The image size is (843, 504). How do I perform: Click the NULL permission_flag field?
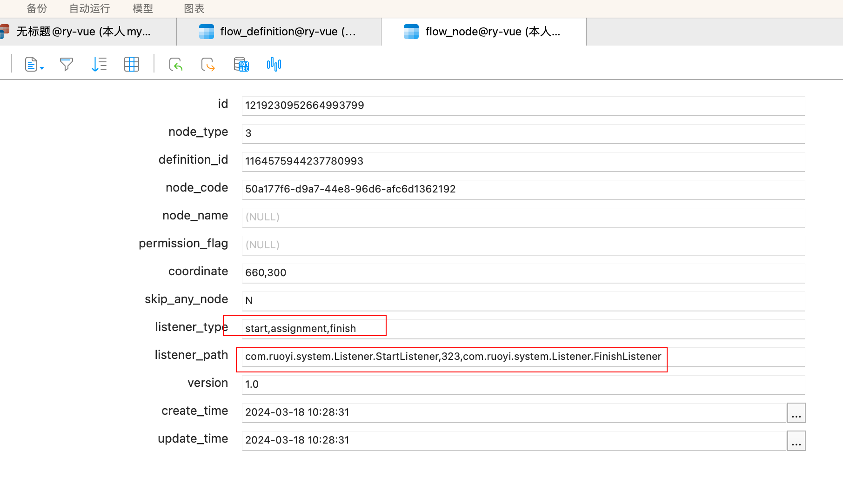(x=523, y=245)
